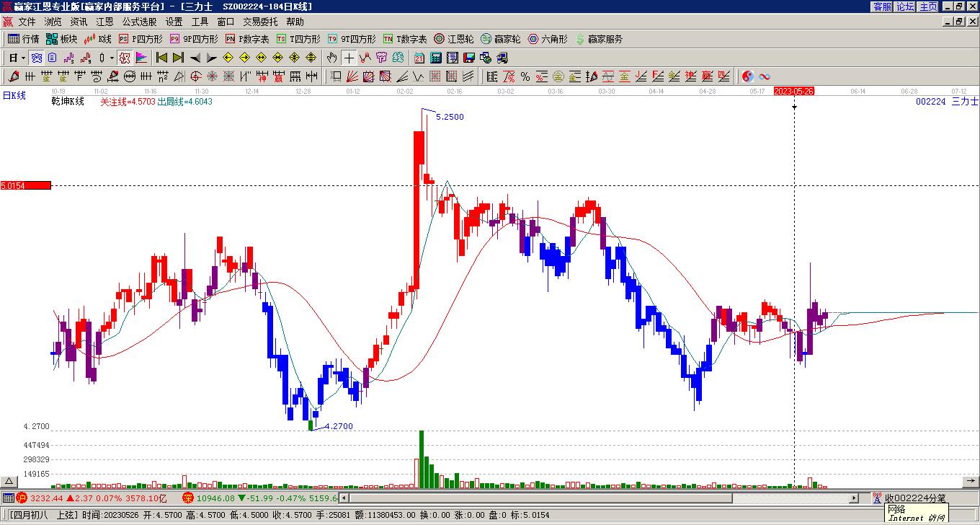Open the 板块 sectors view

click(61, 39)
